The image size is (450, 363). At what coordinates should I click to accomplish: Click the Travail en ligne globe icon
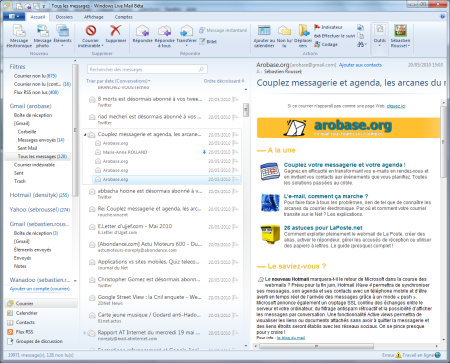pyautogui.click(x=438, y=355)
